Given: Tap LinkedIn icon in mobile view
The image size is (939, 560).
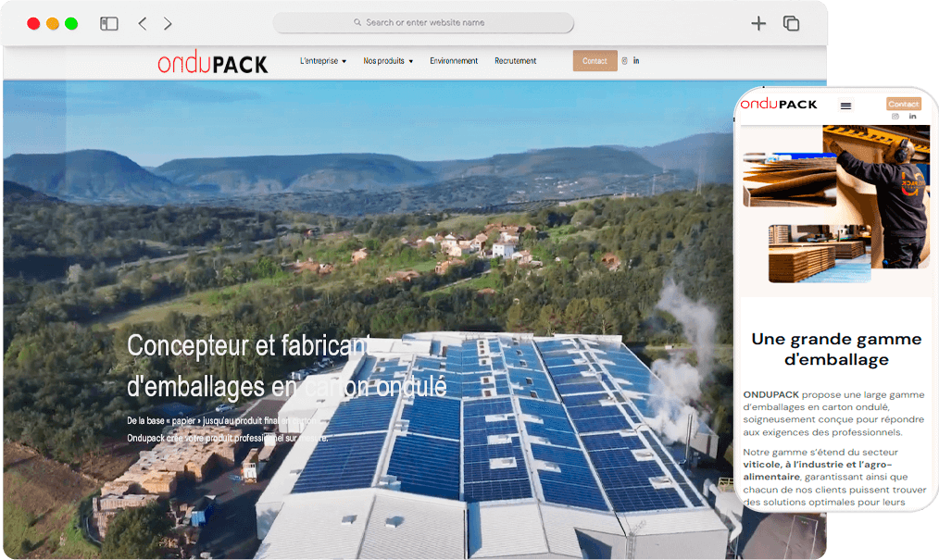Looking at the screenshot, I should 913,117.
